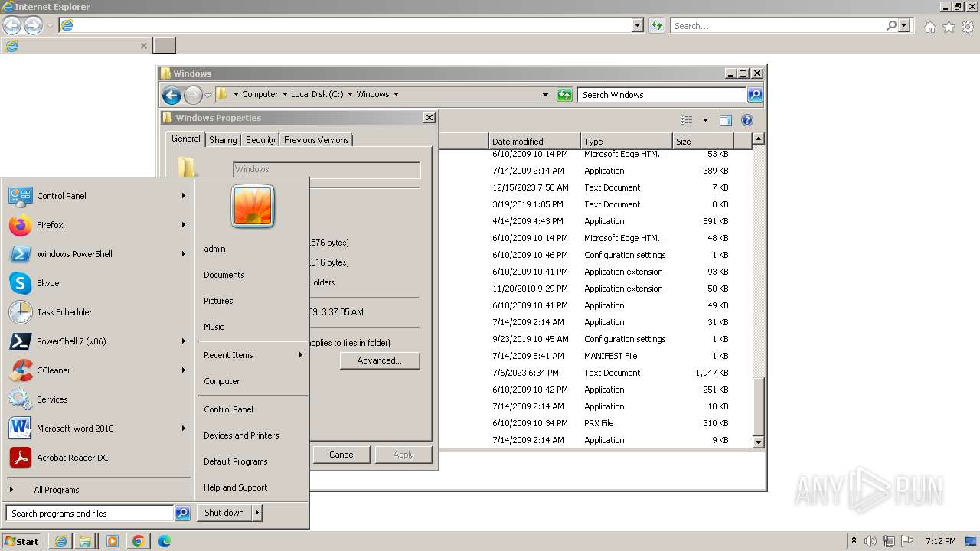Click Local Disk (C:) in breadcrumb

tap(316, 95)
